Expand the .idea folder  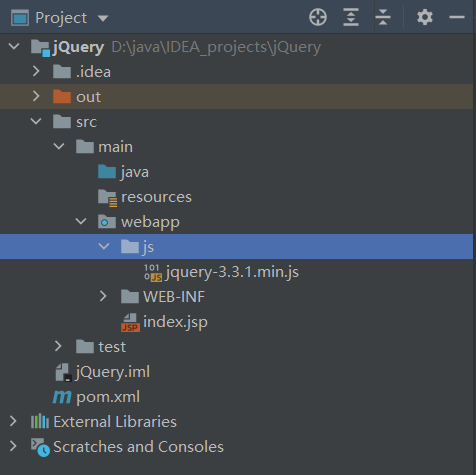click(36, 71)
